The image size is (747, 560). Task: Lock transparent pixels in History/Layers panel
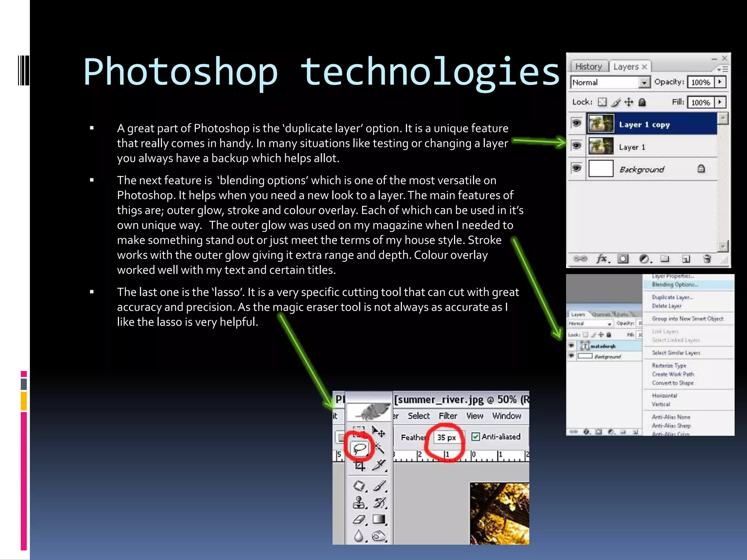[603, 102]
